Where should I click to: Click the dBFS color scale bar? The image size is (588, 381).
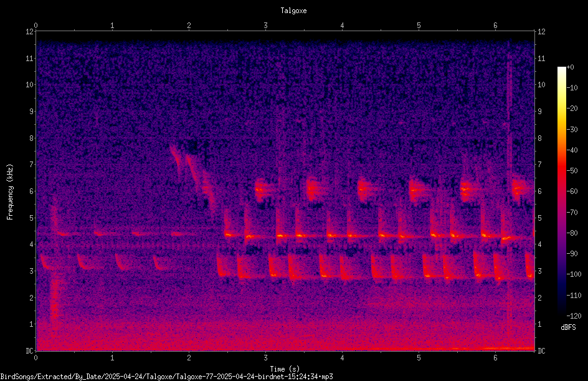(561, 191)
